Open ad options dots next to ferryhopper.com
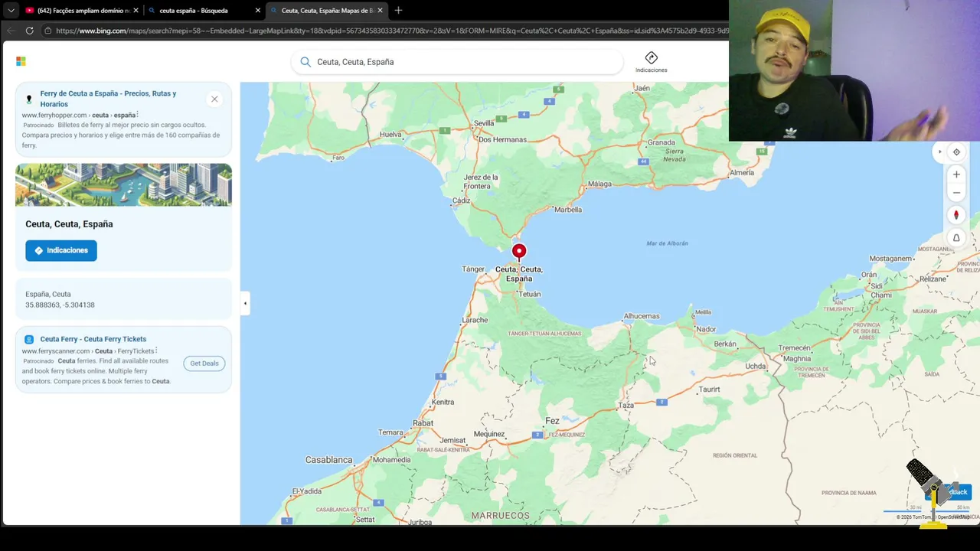 tap(137, 115)
